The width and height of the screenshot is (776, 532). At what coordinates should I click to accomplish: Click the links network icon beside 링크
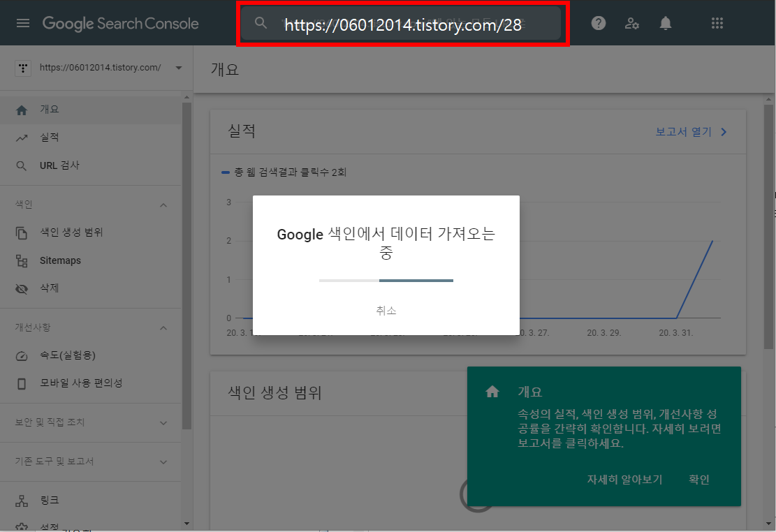21,501
